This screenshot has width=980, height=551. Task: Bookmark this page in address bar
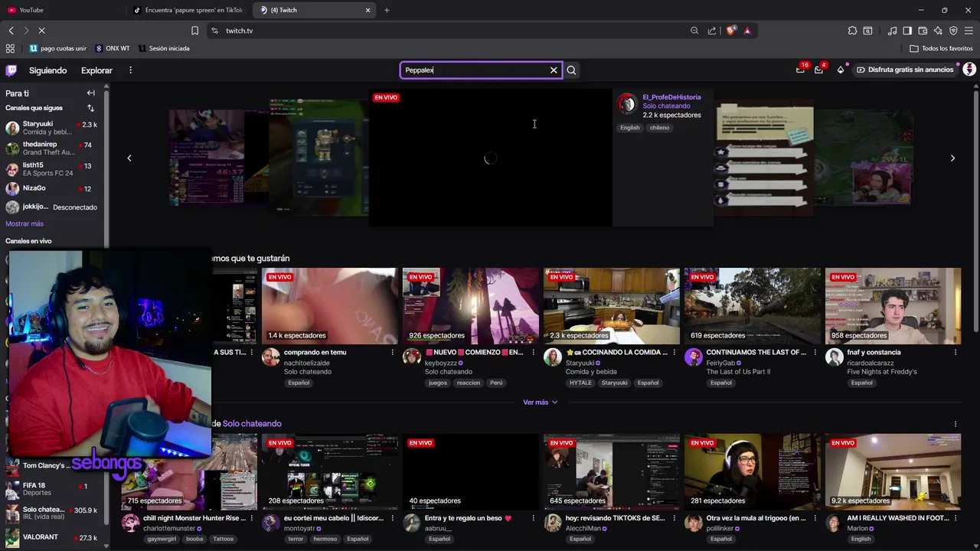tap(194, 31)
